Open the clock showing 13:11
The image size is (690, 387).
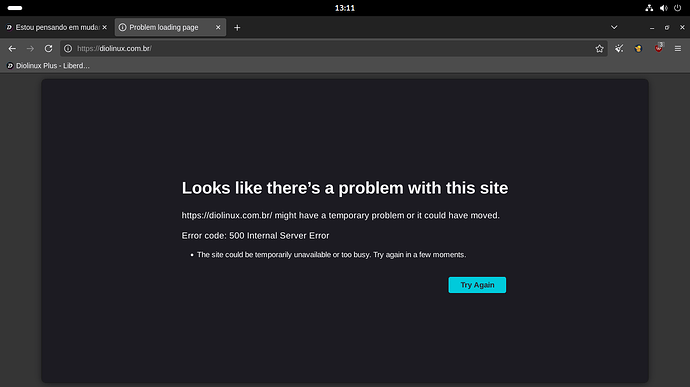point(345,8)
